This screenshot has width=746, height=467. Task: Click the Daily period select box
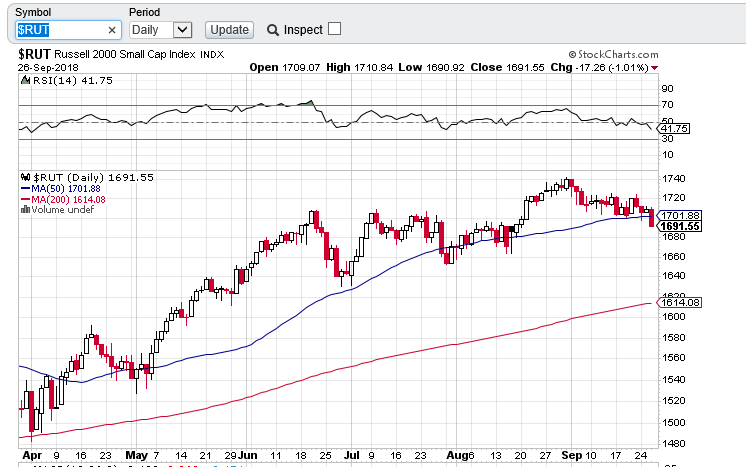click(161, 30)
